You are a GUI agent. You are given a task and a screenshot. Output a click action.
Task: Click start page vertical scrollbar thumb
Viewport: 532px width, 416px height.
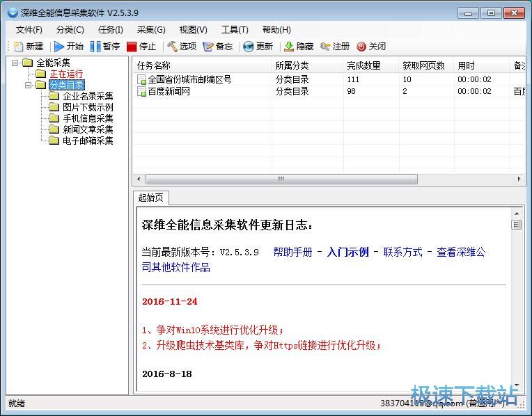[516, 225]
